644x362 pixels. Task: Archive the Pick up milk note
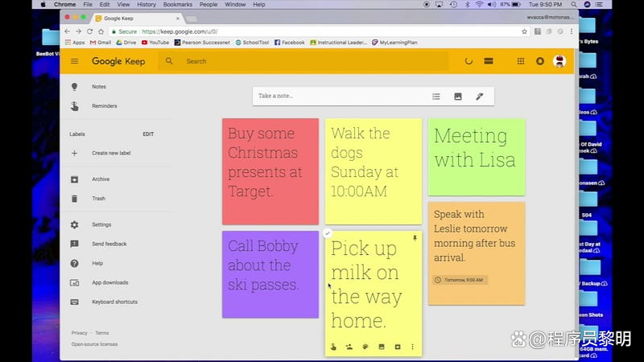(x=398, y=347)
